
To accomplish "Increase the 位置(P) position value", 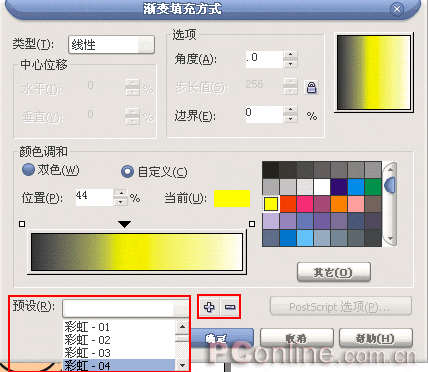I will coord(120,193).
